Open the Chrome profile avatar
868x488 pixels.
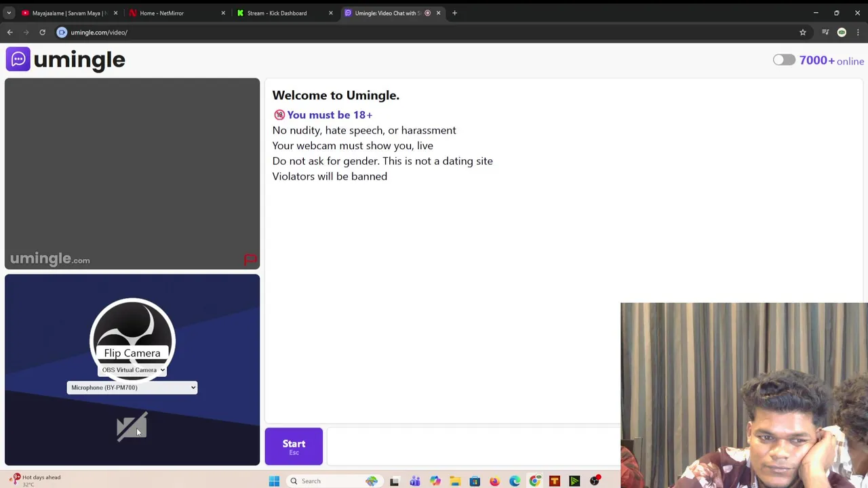[842, 32]
